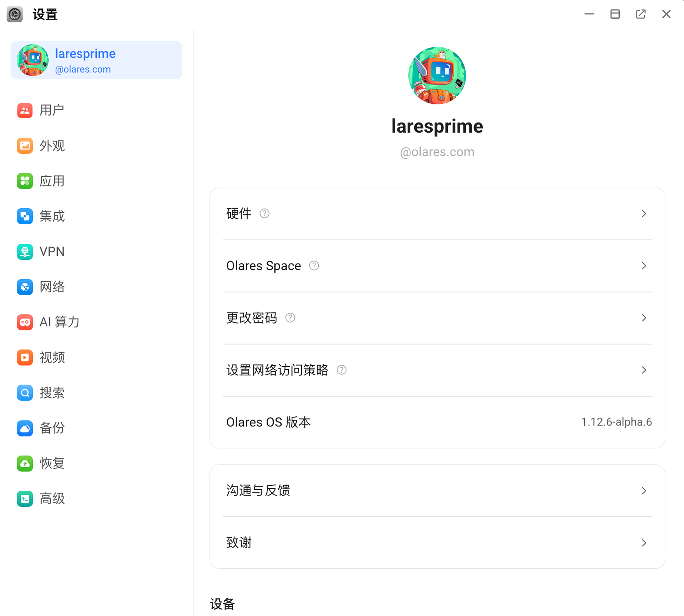Click the 设备 section heading
684x616 pixels.
tap(222, 604)
